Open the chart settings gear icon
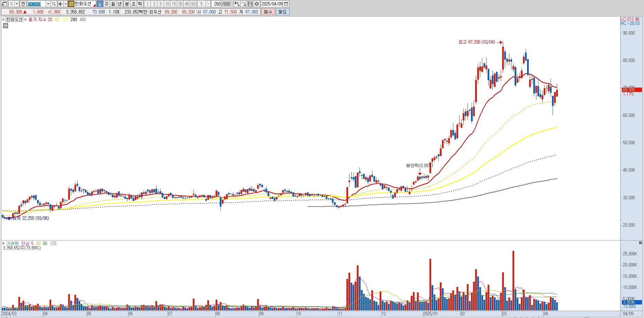This screenshot has width=644, height=318. click(x=257, y=4)
